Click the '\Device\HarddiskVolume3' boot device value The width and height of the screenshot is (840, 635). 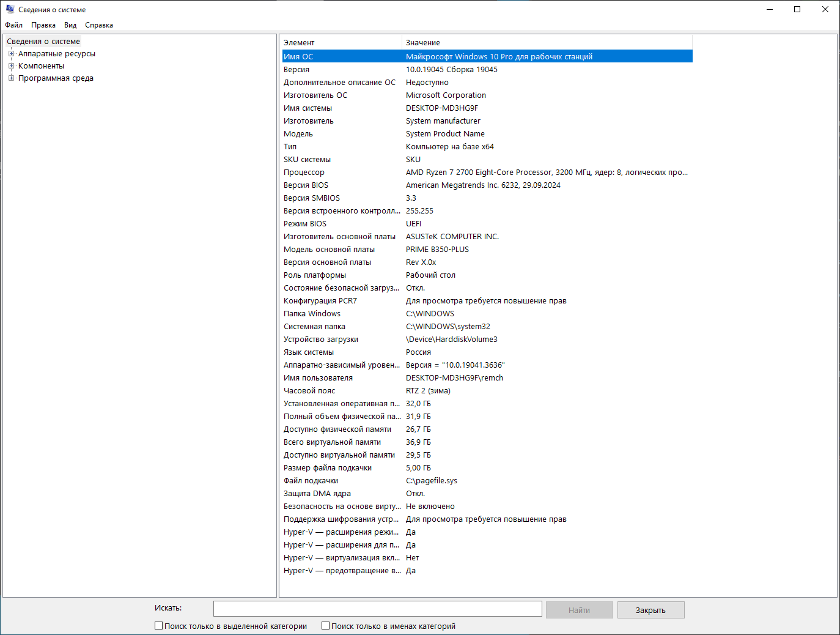click(452, 340)
